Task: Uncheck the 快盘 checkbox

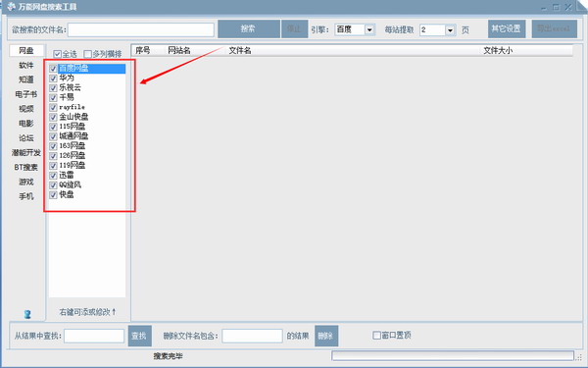Action: coord(53,195)
